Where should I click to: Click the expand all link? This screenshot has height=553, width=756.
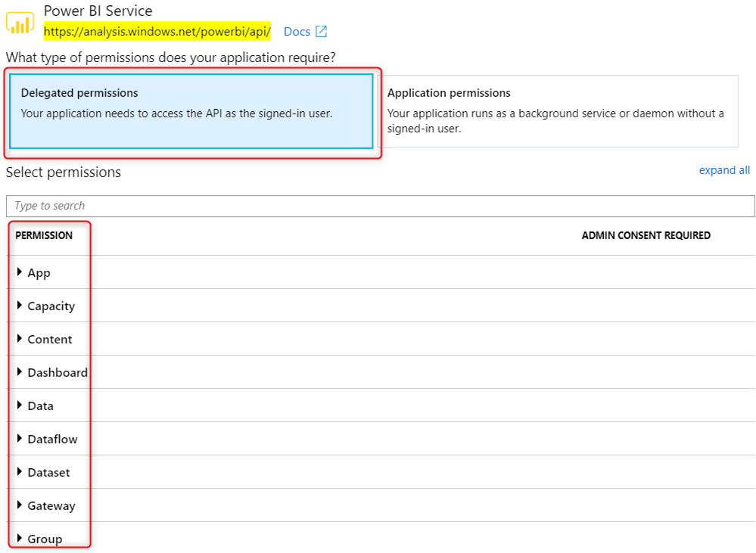click(724, 170)
